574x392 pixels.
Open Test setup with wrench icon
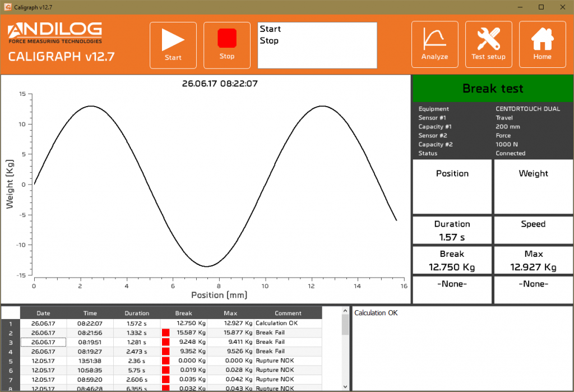[488, 45]
